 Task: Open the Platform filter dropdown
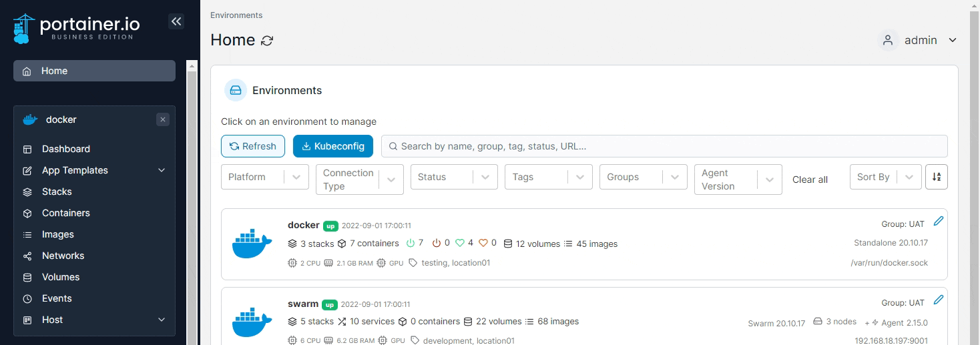(265, 177)
